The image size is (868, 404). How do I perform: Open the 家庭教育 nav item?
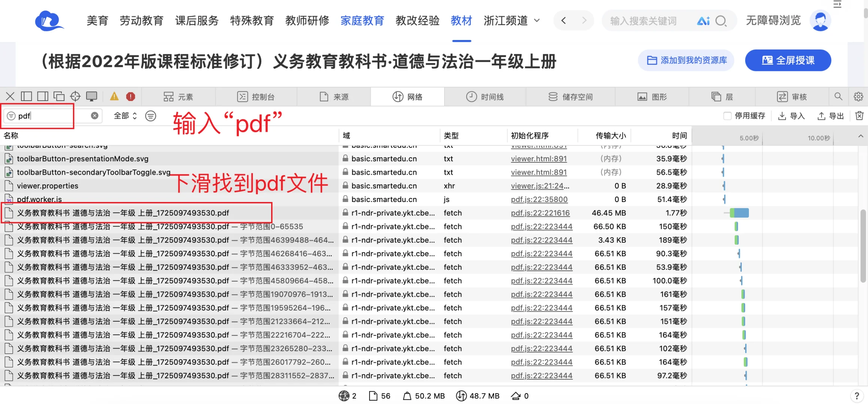tap(362, 21)
